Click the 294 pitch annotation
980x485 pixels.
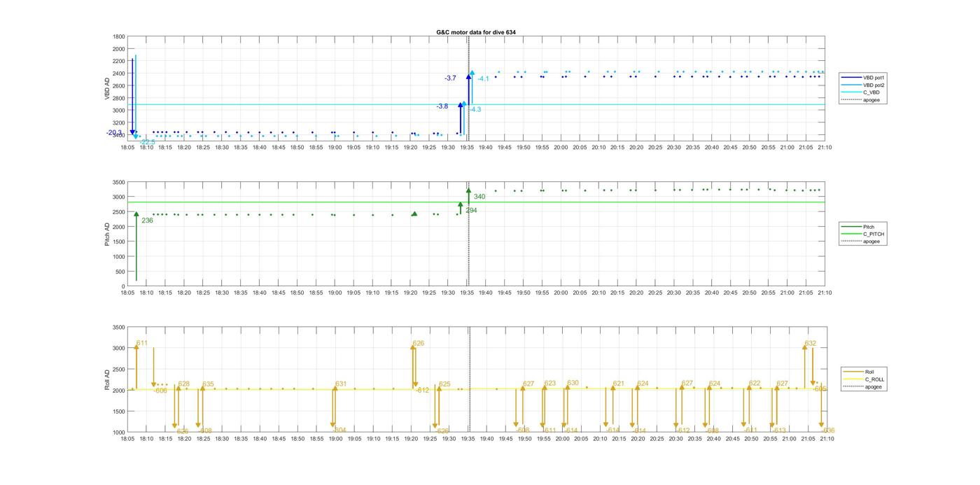(x=471, y=210)
